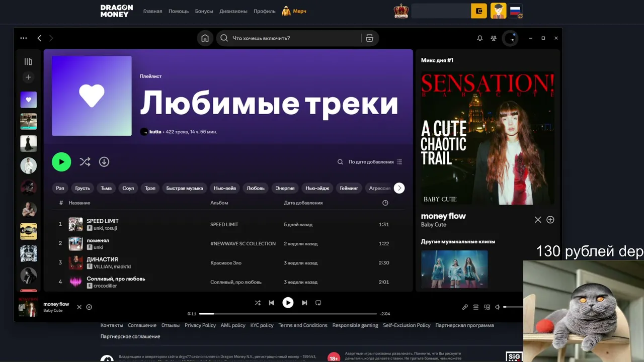Open Бонусы on Dragon Money nav
The image size is (644, 362).
(204, 11)
